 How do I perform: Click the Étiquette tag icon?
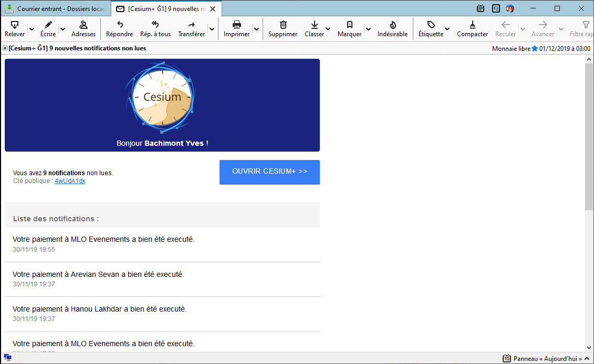point(431,25)
